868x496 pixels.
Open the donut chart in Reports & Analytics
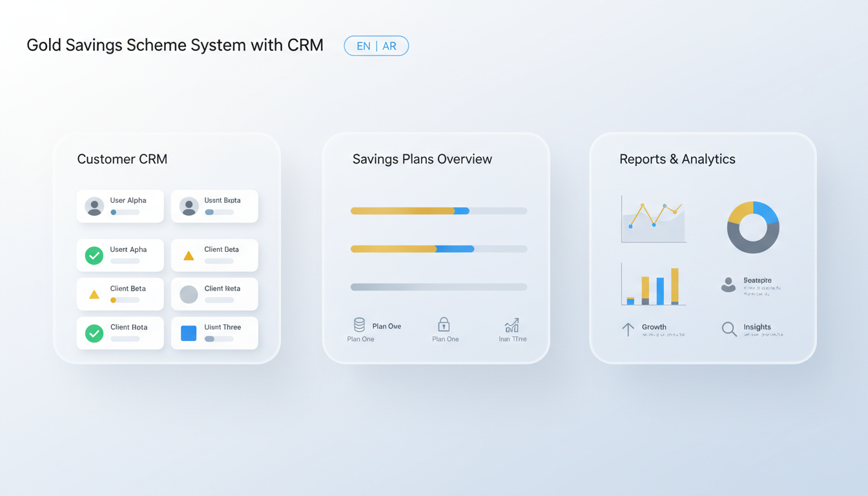(x=753, y=227)
